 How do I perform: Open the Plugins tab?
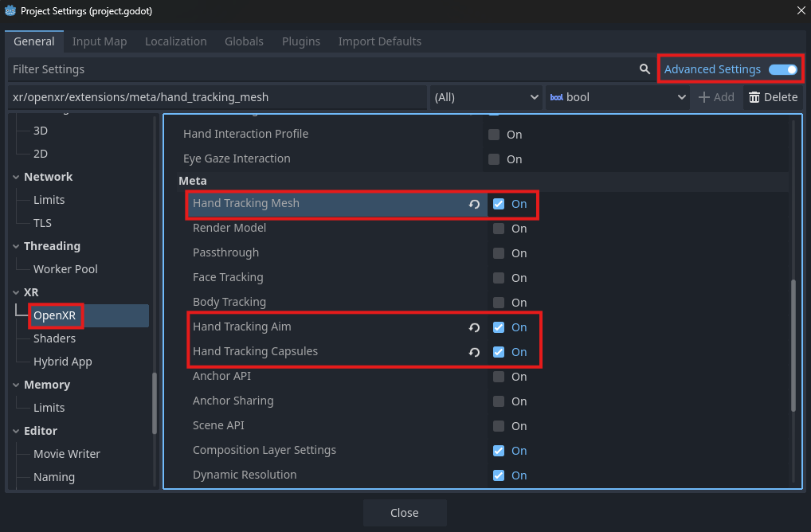(x=301, y=41)
